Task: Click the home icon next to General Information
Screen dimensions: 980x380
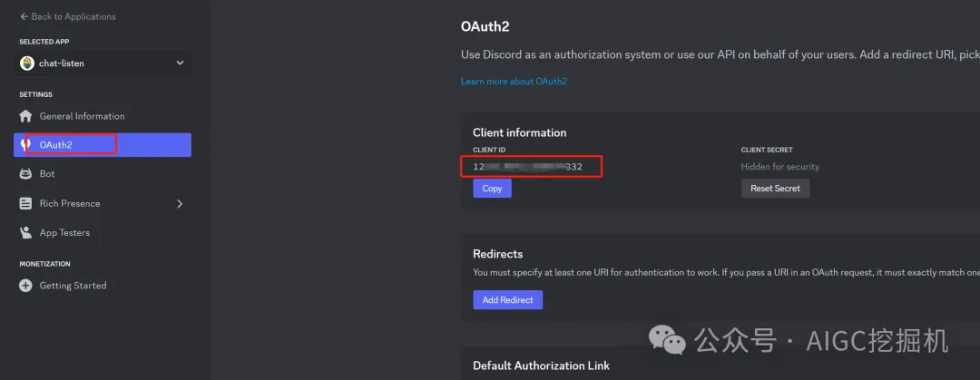Action: pyautogui.click(x=25, y=116)
